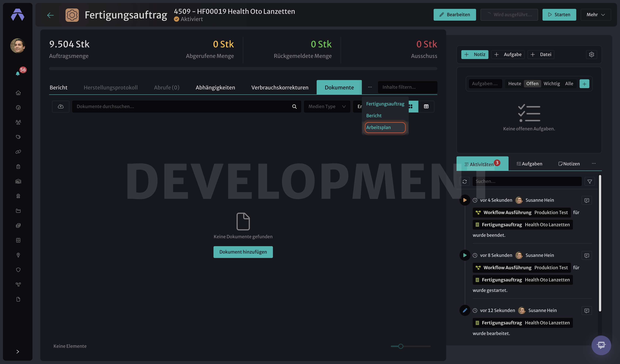Click the Inhalte filtern field

407,87
